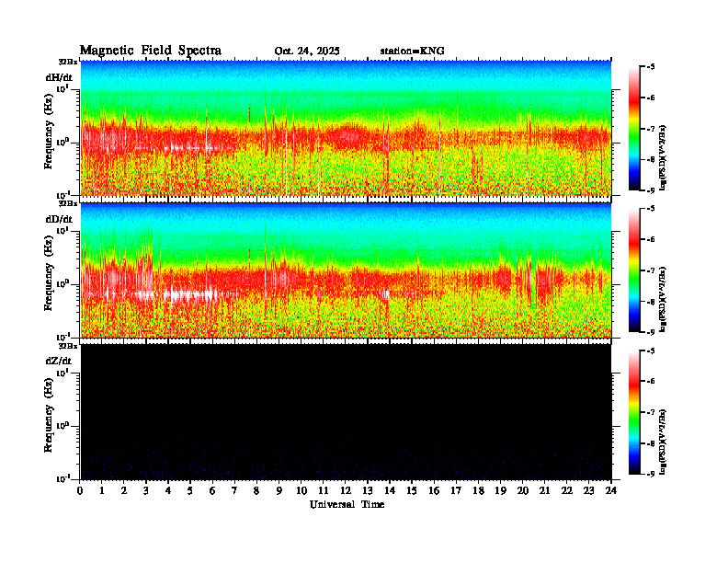The height and width of the screenshot is (563, 728).
Task: Click the PSD units label beside dH/dt colorbar
Action: point(664,157)
